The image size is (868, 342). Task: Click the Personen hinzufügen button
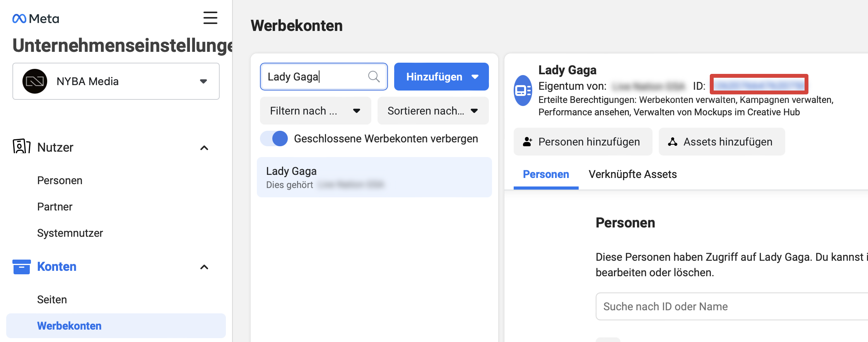click(x=583, y=142)
